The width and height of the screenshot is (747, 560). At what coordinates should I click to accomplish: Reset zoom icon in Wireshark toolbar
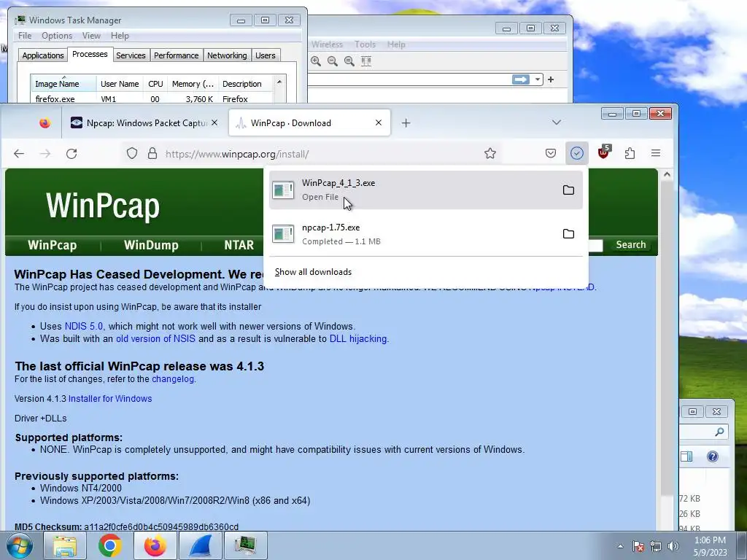coord(349,61)
